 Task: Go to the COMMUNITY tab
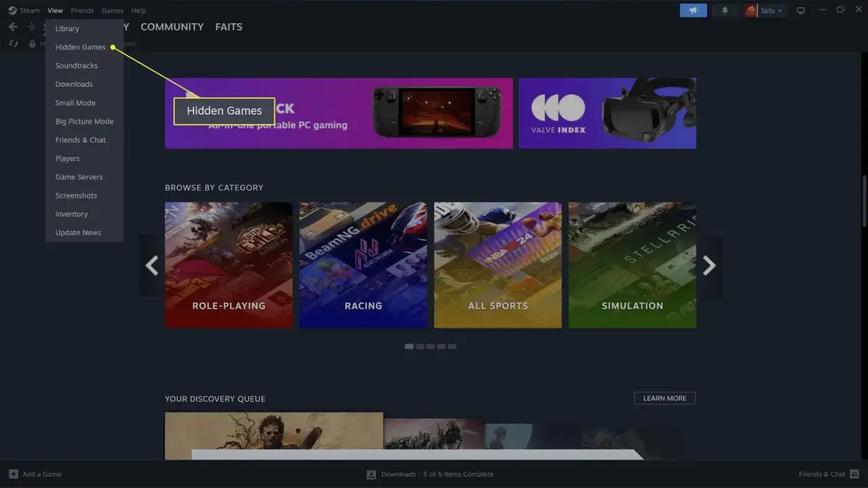click(x=172, y=27)
